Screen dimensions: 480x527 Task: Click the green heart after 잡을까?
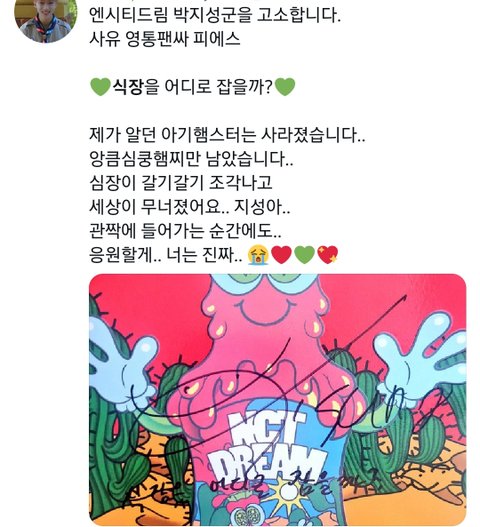[285, 87]
